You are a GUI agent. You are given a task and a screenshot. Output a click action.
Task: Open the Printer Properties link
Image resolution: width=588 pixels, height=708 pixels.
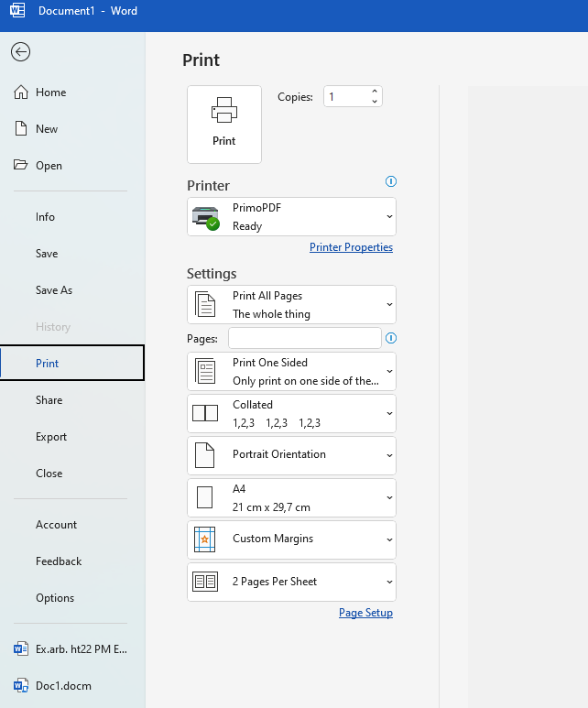(x=351, y=247)
